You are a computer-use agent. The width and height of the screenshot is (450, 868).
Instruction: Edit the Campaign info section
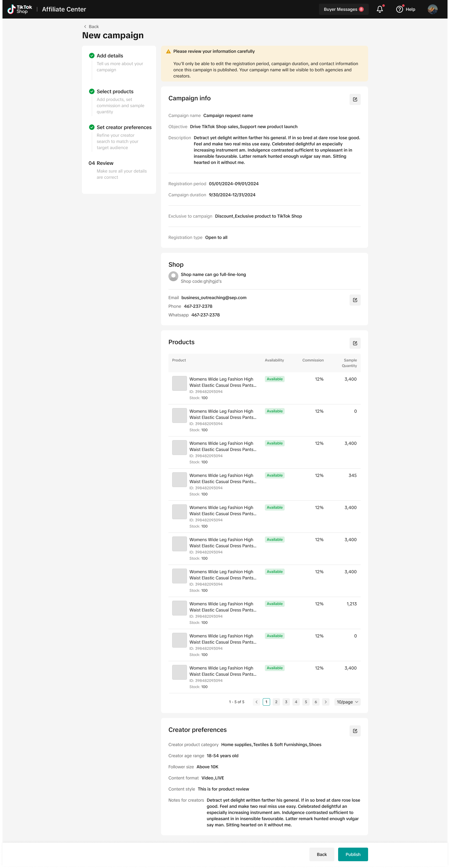tap(355, 99)
